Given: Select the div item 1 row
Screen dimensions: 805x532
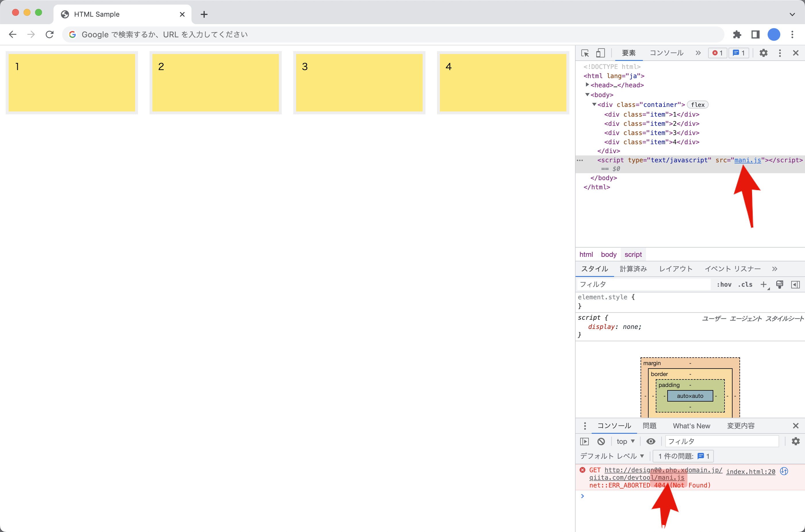Looking at the screenshot, I should point(651,114).
